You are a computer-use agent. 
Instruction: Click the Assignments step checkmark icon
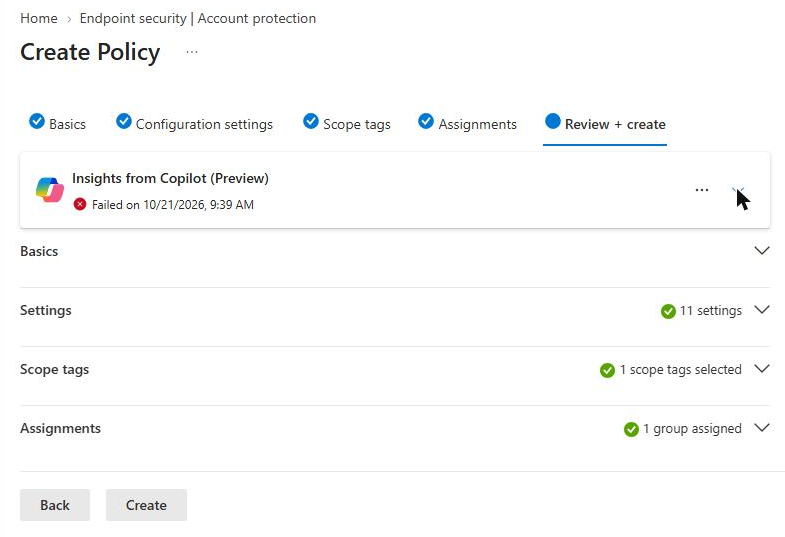(x=426, y=121)
